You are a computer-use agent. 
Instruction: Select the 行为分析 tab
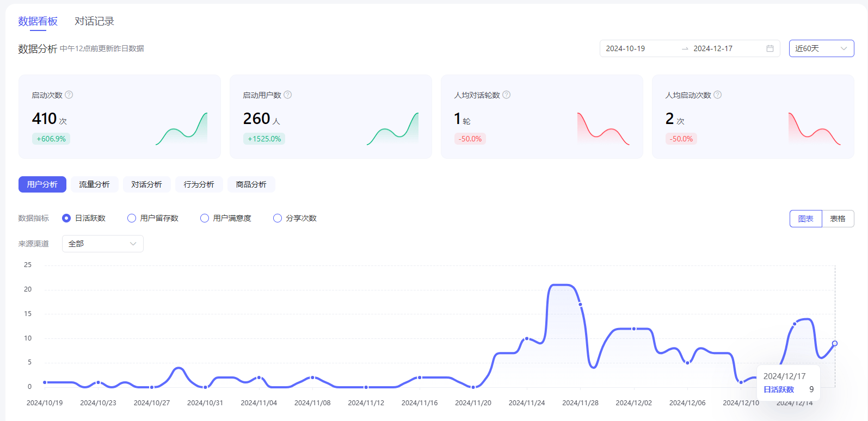coord(199,184)
